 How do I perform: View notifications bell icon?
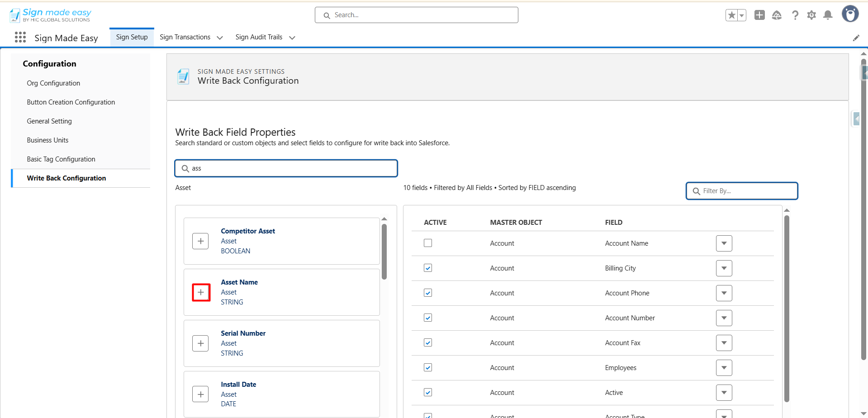[828, 15]
